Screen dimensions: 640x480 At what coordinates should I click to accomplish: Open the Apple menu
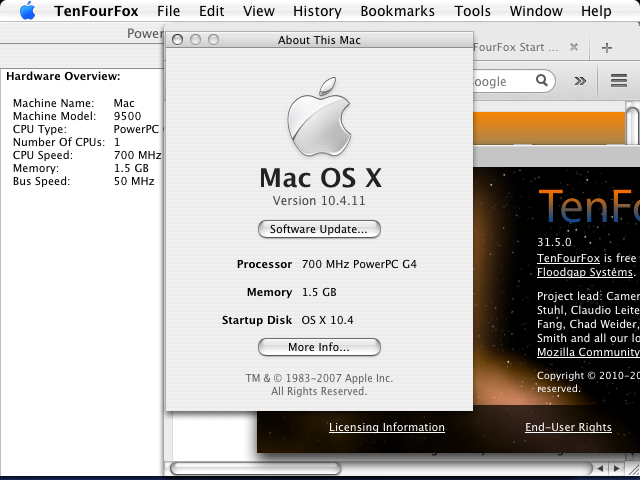click(27, 11)
